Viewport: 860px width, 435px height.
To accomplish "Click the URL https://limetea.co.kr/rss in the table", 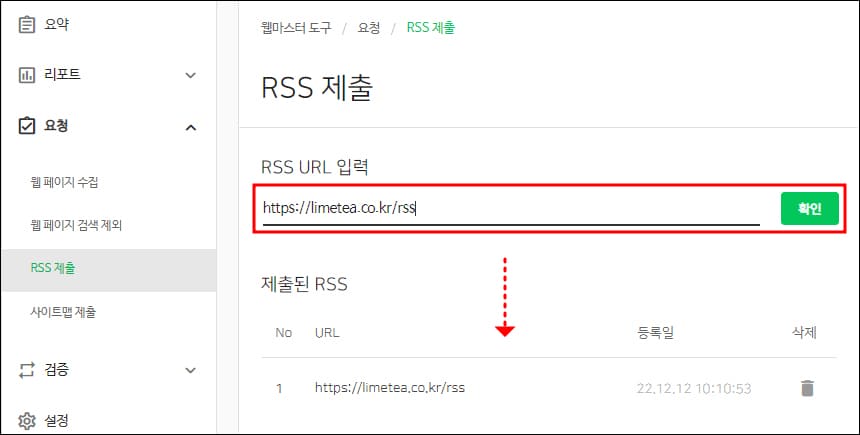I will tap(390, 388).
